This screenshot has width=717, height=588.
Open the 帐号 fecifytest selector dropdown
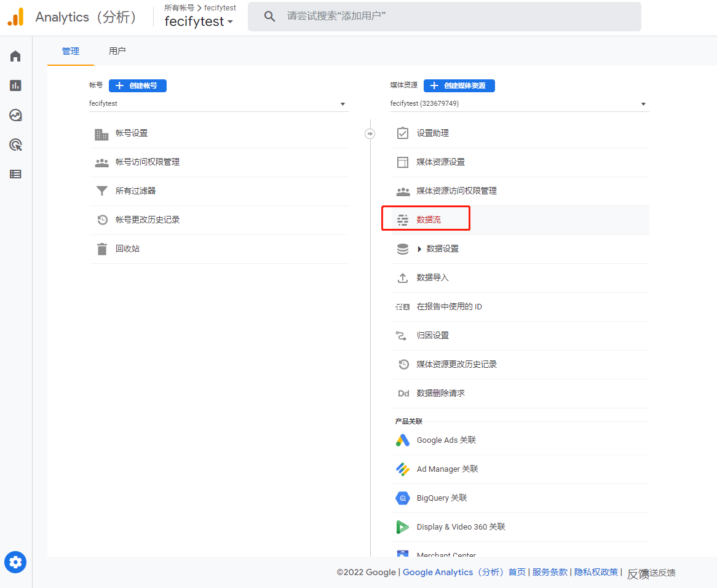(217, 104)
